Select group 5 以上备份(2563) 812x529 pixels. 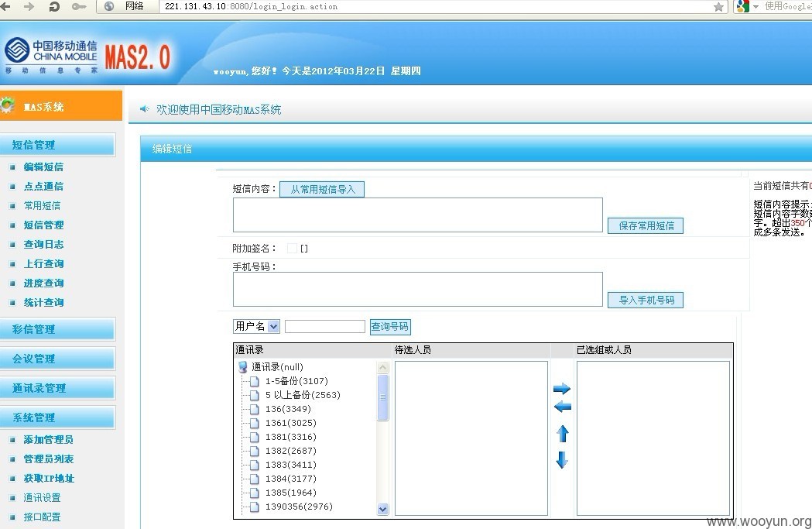[303, 395]
